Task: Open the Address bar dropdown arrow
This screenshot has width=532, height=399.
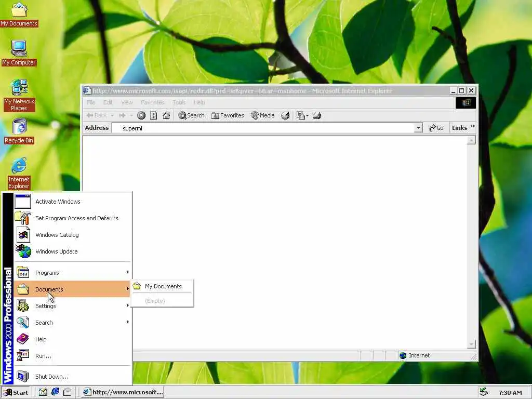Action: (x=418, y=128)
